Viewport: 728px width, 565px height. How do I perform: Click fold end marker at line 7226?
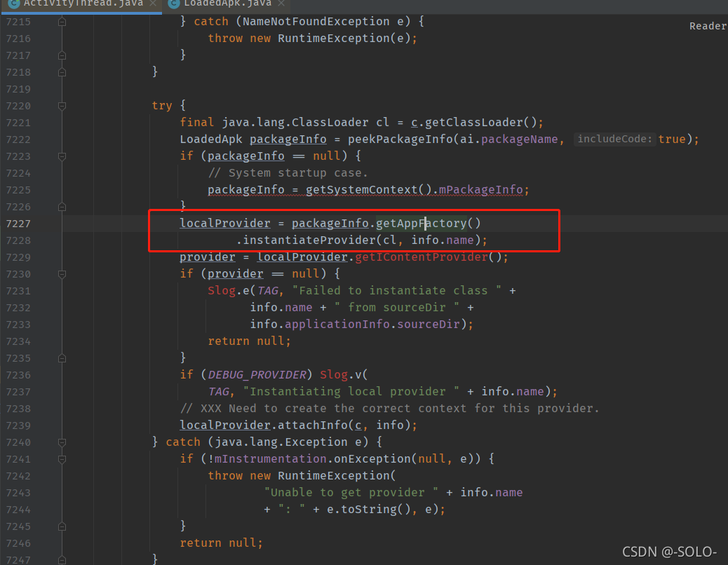pyautogui.click(x=62, y=207)
